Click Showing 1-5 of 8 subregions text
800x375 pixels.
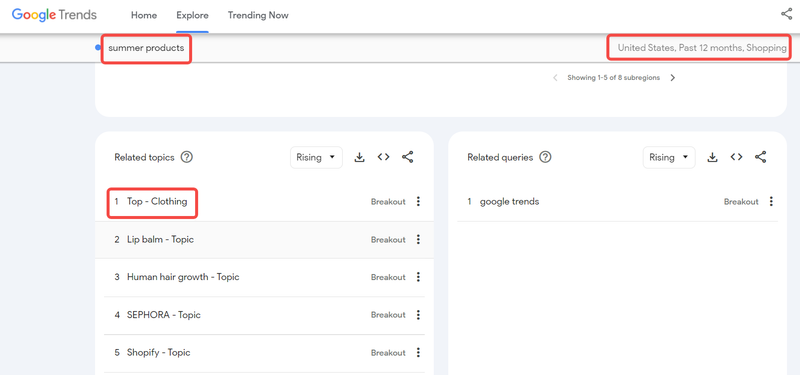(613, 78)
